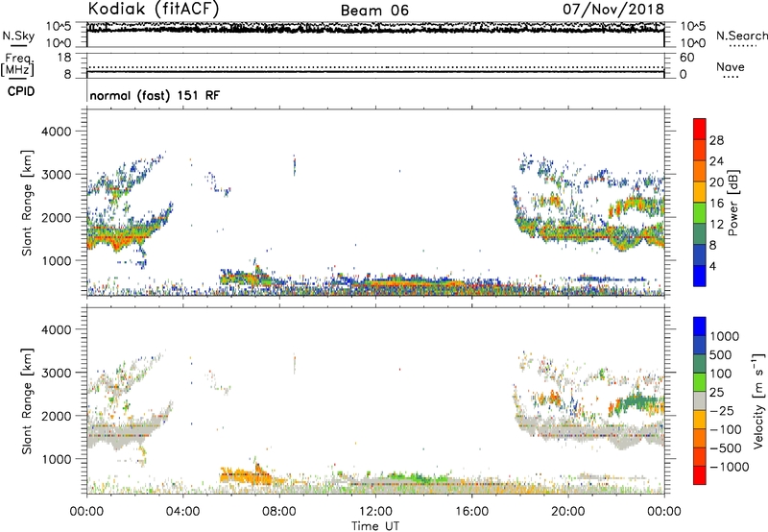Click the 'N.Search' legend label
Screen dimensions: 768x532
pos(741,36)
